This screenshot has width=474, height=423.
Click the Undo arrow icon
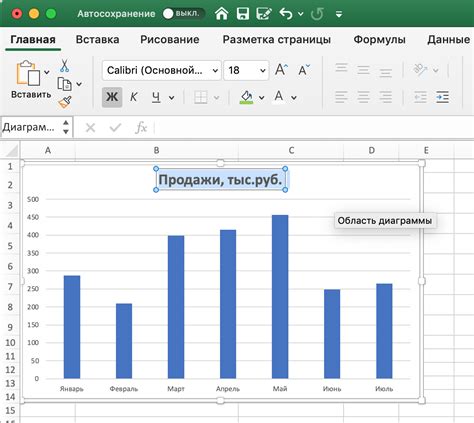pyautogui.click(x=286, y=14)
